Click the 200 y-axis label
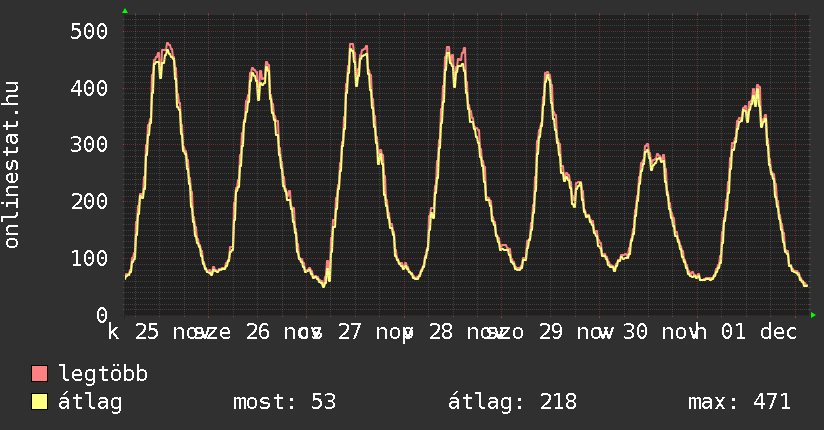Image resolution: width=824 pixels, height=430 pixels. click(x=88, y=201)
